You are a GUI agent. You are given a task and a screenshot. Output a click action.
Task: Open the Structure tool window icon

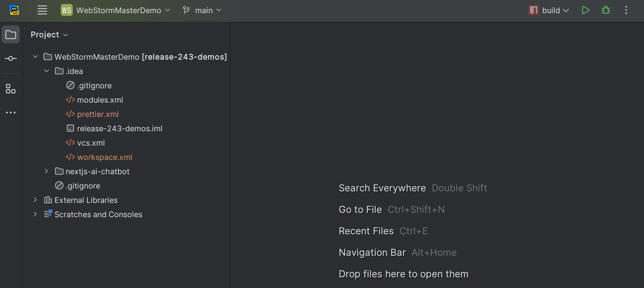[11, 89]
